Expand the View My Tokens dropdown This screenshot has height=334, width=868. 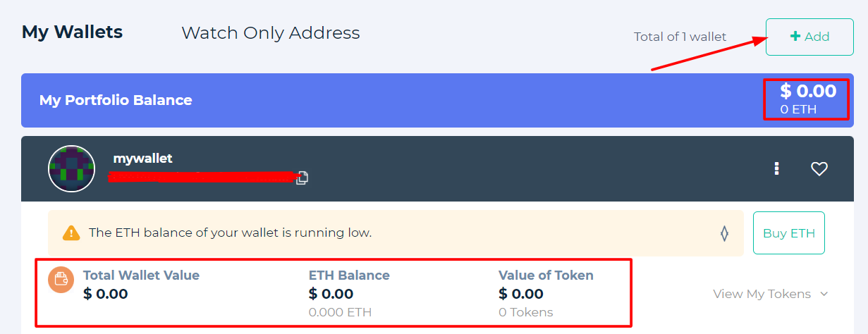tap(762, 294)
